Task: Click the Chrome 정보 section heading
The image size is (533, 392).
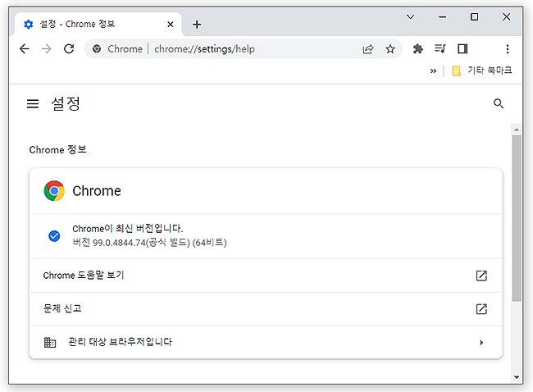Action: coord(57,149)
